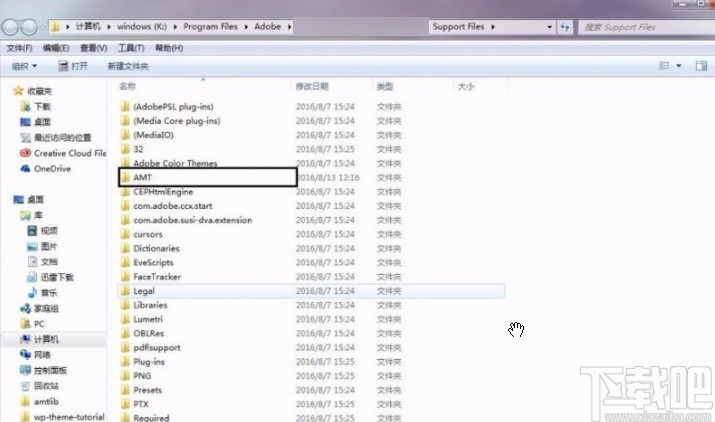715x422 pixels.
Task: Click the pdflsupport folder icon
Action: coord(125,347)
